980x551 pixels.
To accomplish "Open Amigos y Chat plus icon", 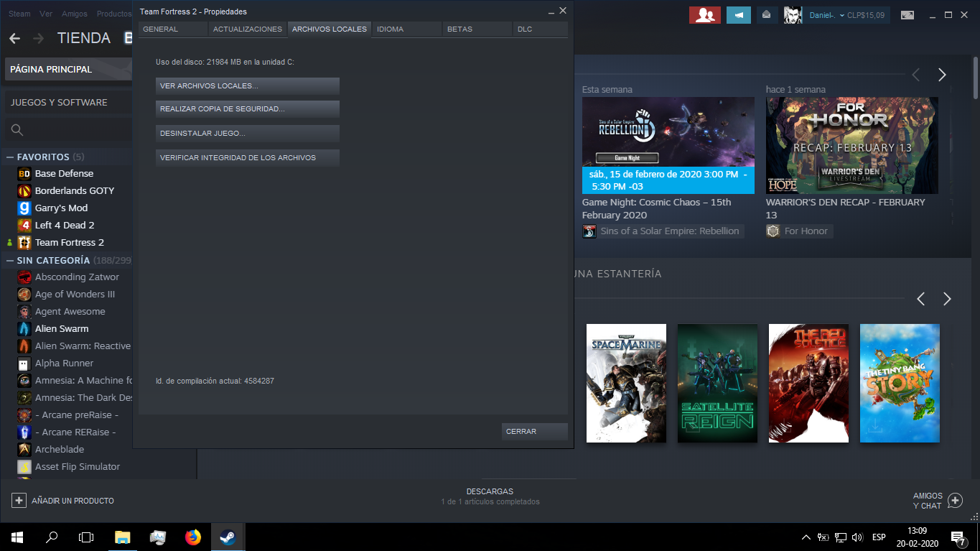I will pos(955,500).
